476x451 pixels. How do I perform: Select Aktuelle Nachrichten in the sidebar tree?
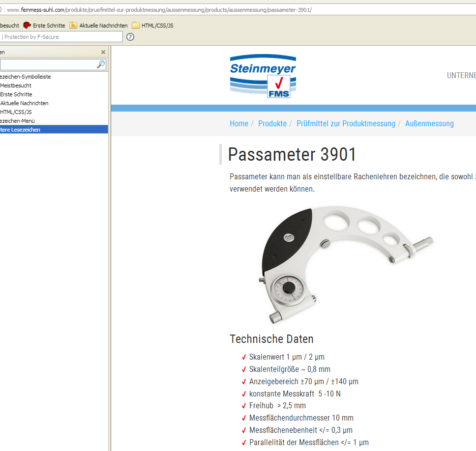(x=24, y=103)
